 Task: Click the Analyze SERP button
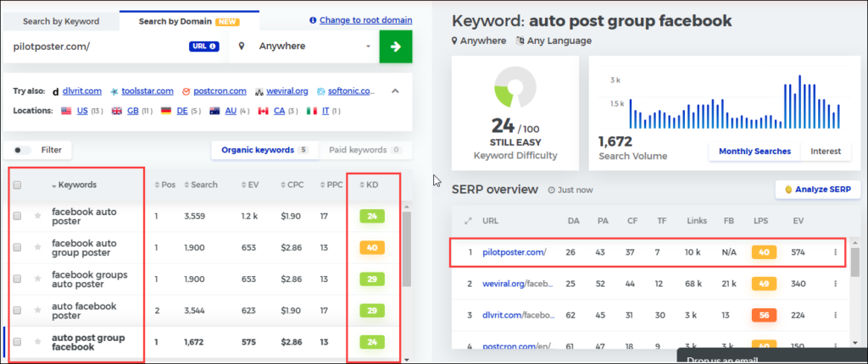tap(818, 189)
